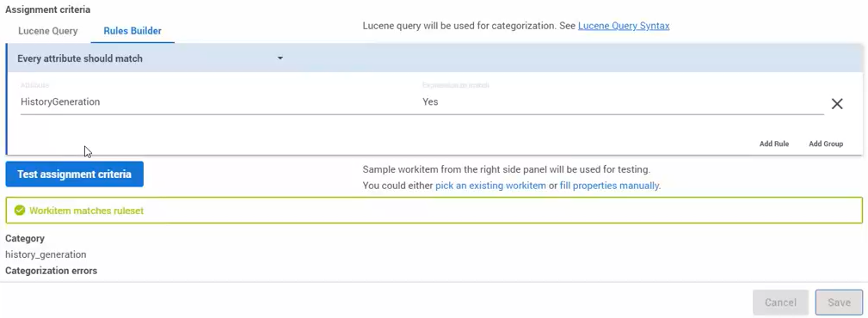The height and width of the screenshot is (318, 868).
Task: Click the Category label
Action: coord(25,238)
